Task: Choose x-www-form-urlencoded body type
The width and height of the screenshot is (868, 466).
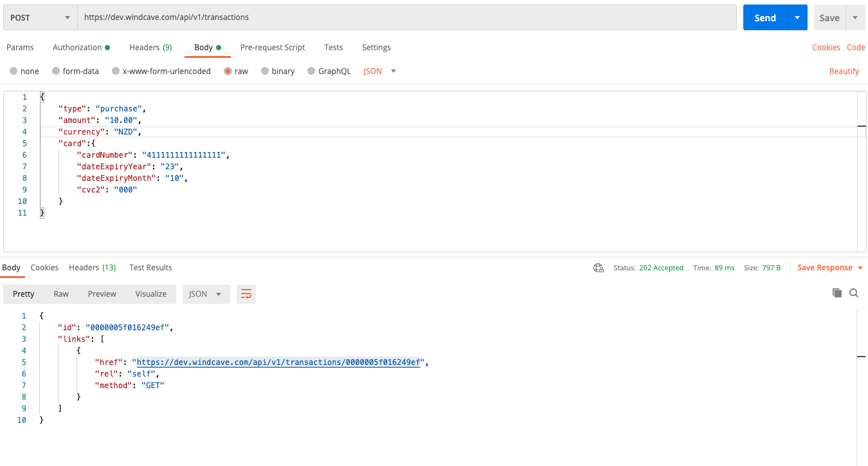Action: coord(116,71)
